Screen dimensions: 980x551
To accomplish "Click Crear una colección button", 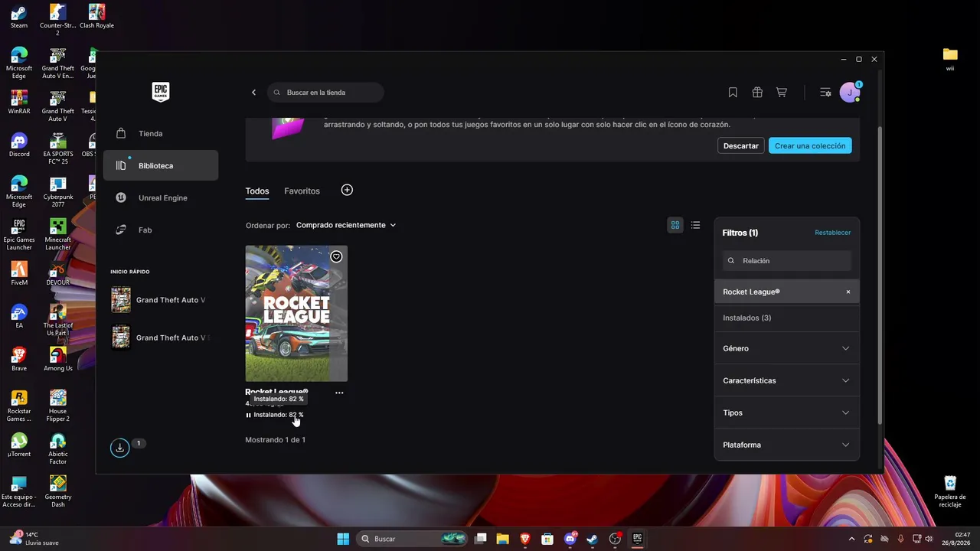I will click(x=810, y=145).
